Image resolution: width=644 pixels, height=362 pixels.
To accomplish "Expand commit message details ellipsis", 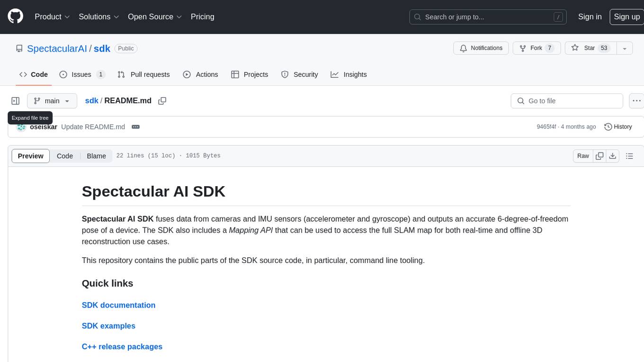I will point(135,127).
